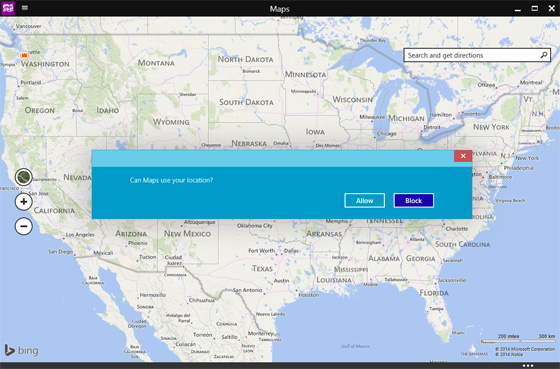Click the Texas label on the map

tap(262, 268)
